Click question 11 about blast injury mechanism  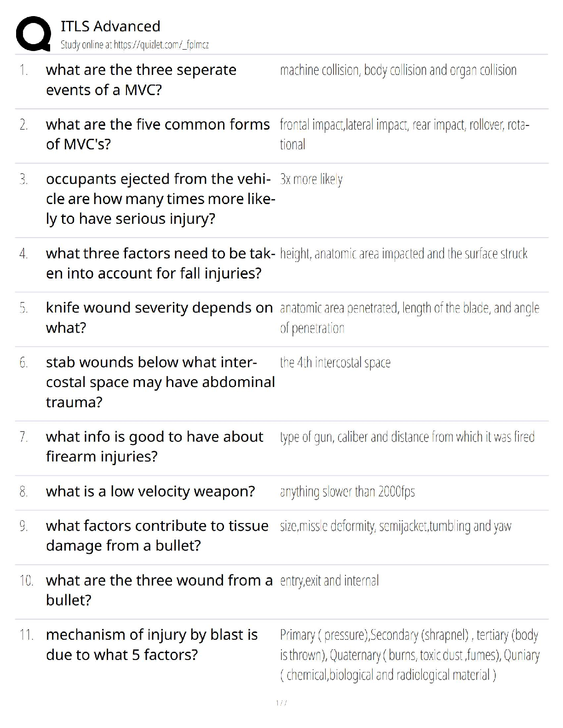coord(152,644)
